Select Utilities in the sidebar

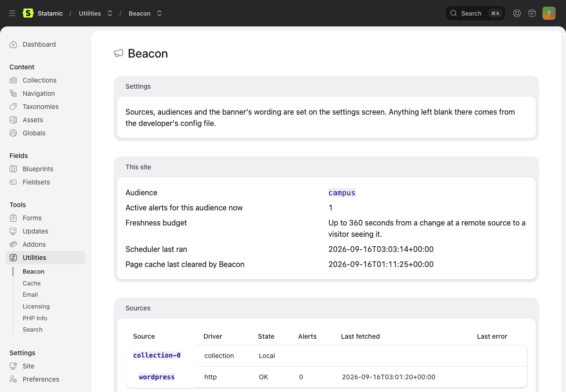coord(45,258)
